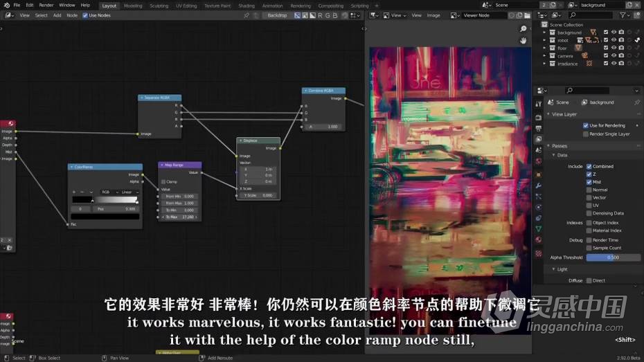This screenshot has width=644, height=362.
Task: Add a new workspace with plus tab
Action: coord(376,6)
